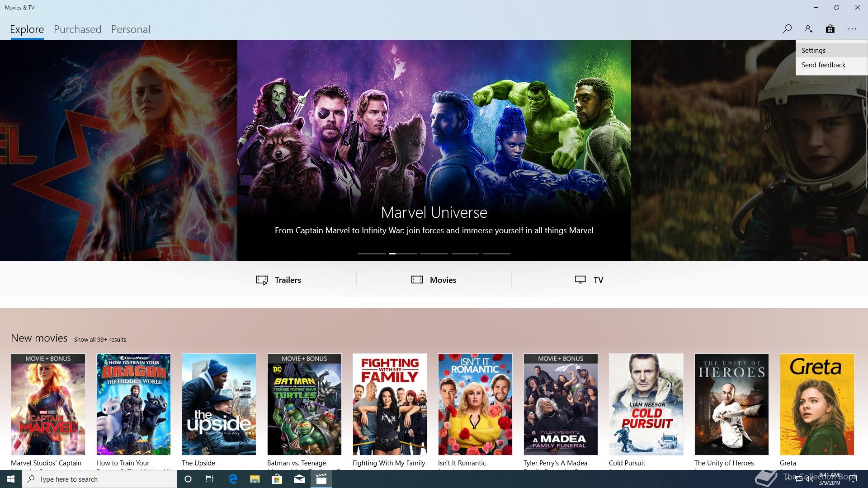Select first carousel page indicator

(372, 253)
